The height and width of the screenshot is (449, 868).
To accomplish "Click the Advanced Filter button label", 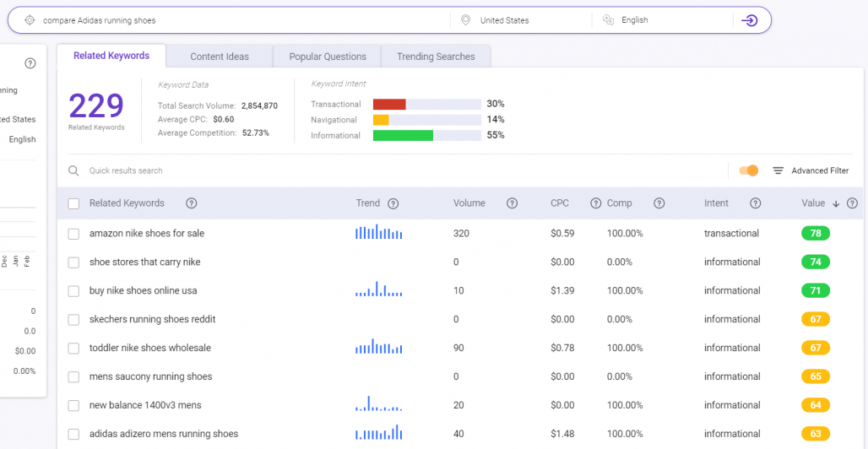I will tap(820, 170).
